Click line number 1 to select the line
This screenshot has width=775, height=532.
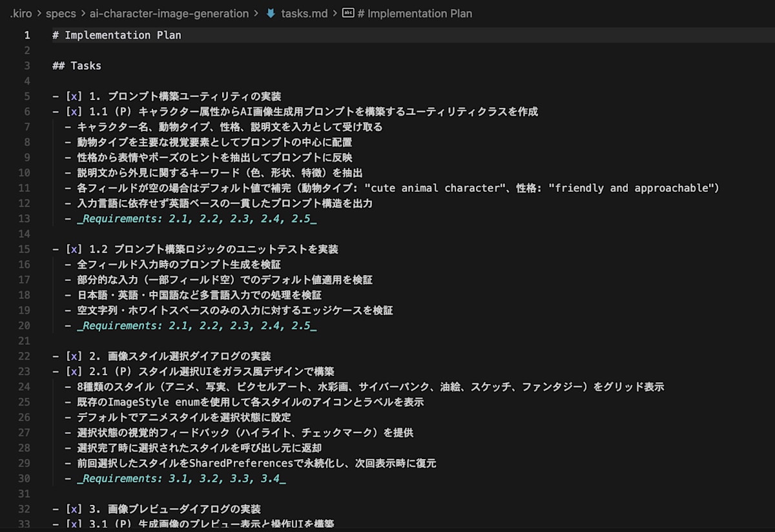(26, 35)
